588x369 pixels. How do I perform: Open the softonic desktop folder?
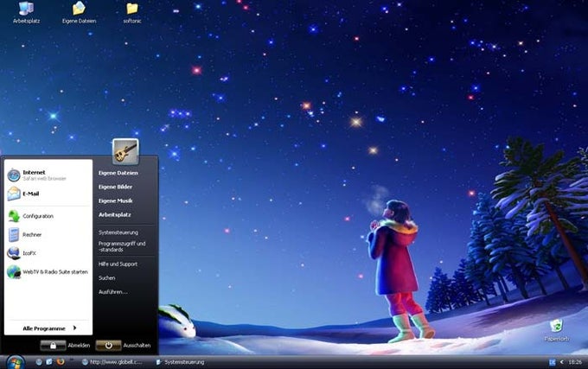[132, 12]
